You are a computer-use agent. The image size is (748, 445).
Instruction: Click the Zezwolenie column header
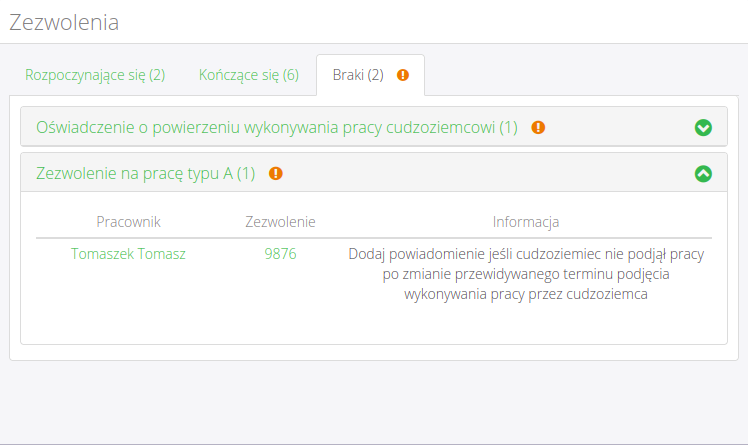coord(280,221)
